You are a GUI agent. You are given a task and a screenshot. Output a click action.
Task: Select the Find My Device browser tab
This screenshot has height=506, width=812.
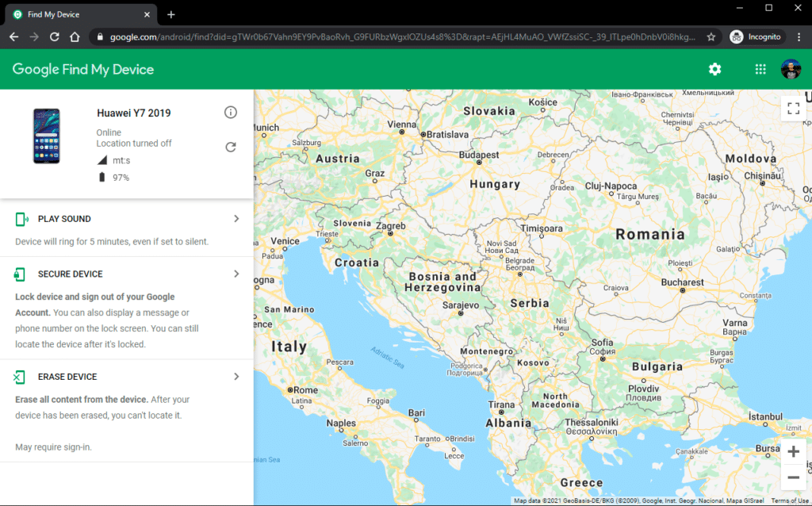82,14
